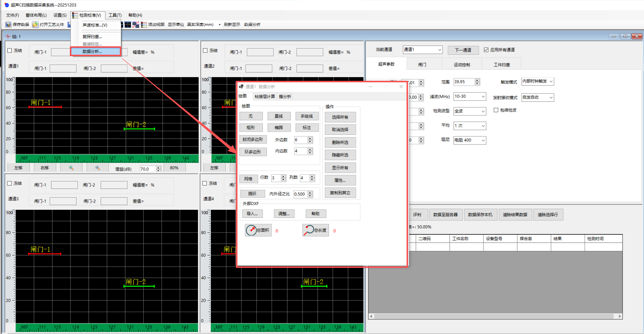Click the 选择所有 button
Image resolution: width=644 pixels, height=334 pixels.
(x=340, y=117)
